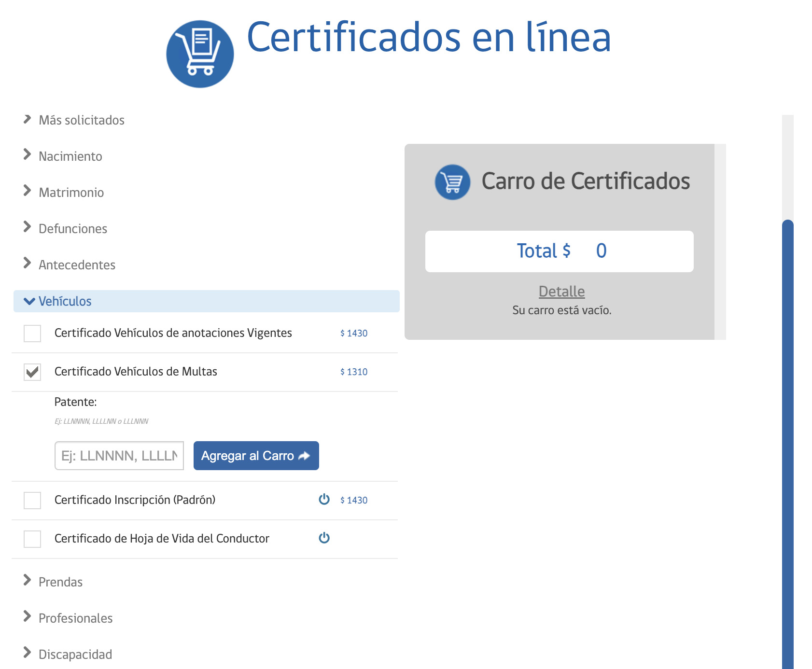
Task: Open the Más solicitados category
Action: (x=81, y=120)
